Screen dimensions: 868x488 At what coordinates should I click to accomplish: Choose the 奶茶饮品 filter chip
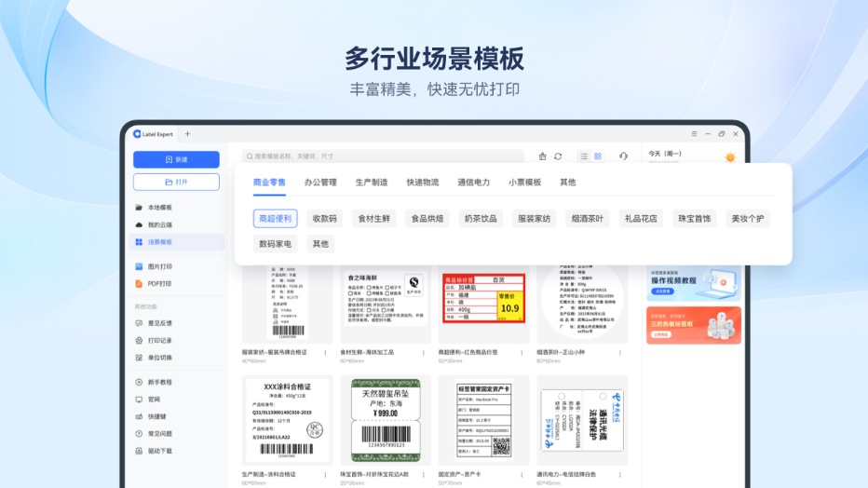click(x=481, y=219)
